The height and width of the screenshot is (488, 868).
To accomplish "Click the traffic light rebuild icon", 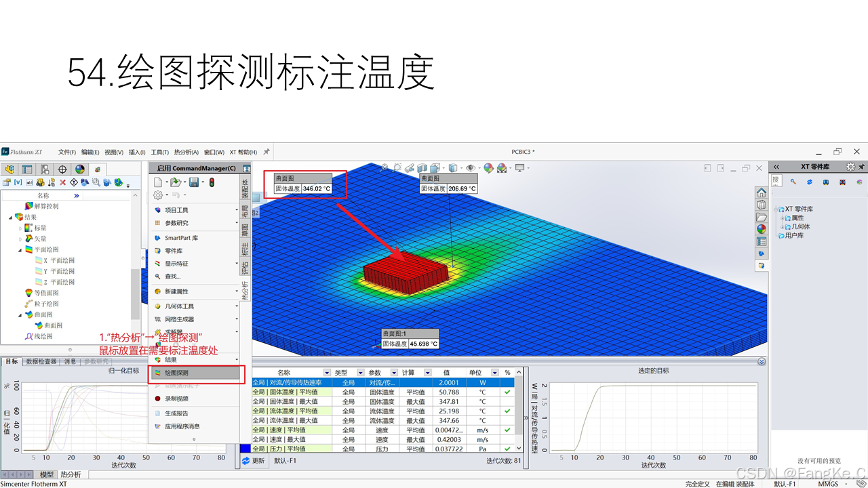I will tap(212, 182).
